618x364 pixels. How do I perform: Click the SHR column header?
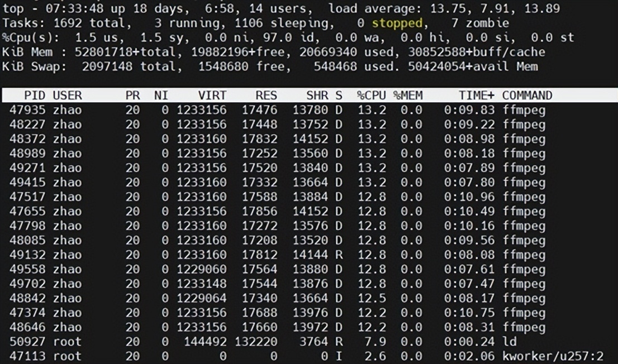click(x=317, y=95)
